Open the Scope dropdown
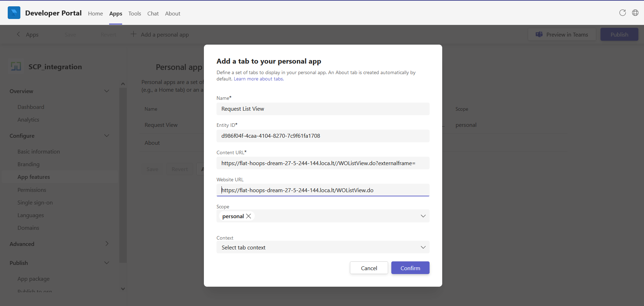The height and width of the screenshot is (306, 644). tap(423, 216)
